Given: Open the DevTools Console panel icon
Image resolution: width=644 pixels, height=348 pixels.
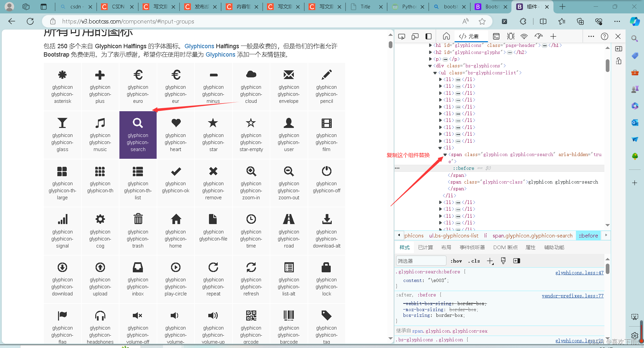Looking at the screenshot, I should pos(496,36).
